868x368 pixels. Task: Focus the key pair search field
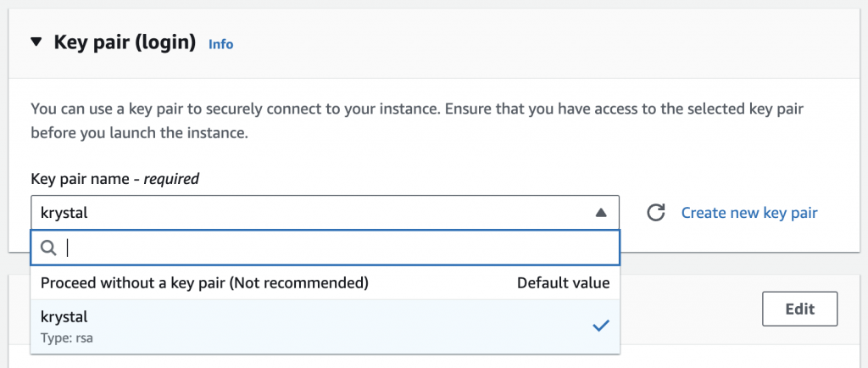tap(339, 248)
